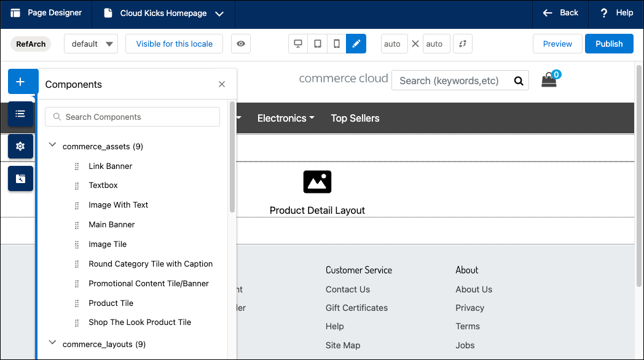
Task: Switch to tablet viewport preview
Action: click(x=318, y=44)
